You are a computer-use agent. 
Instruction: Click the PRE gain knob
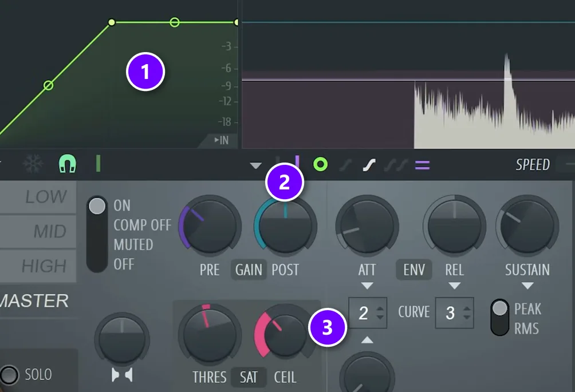coord(210,225)
